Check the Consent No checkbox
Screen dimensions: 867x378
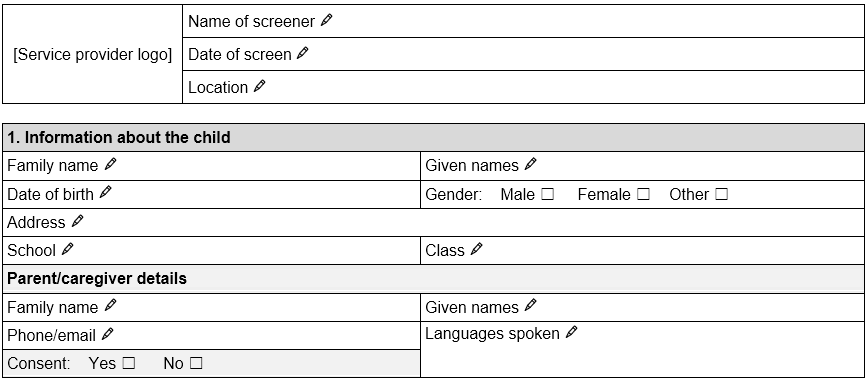196,363
